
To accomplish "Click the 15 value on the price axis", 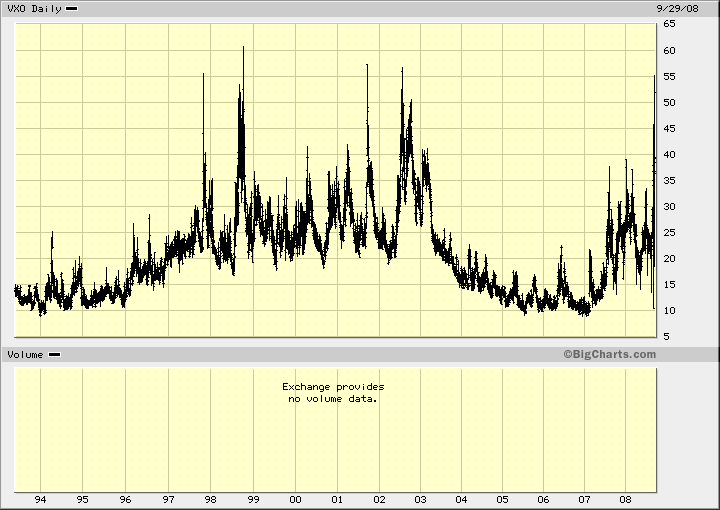I will pyautogui.click(x=669, y=285).
